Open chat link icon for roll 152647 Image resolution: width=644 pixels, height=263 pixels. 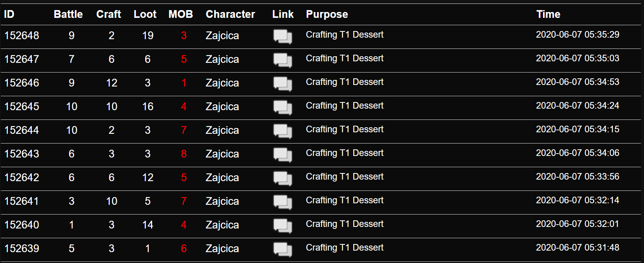click(283, 60)
